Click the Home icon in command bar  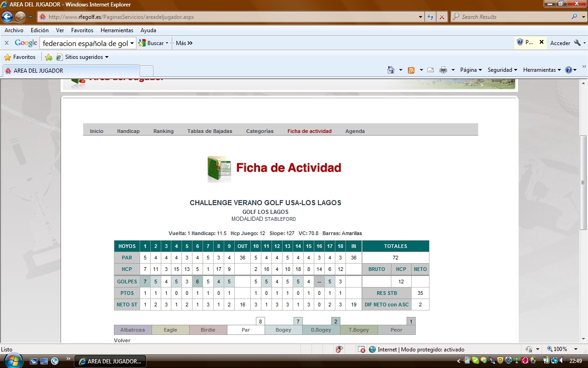[391, 70]
